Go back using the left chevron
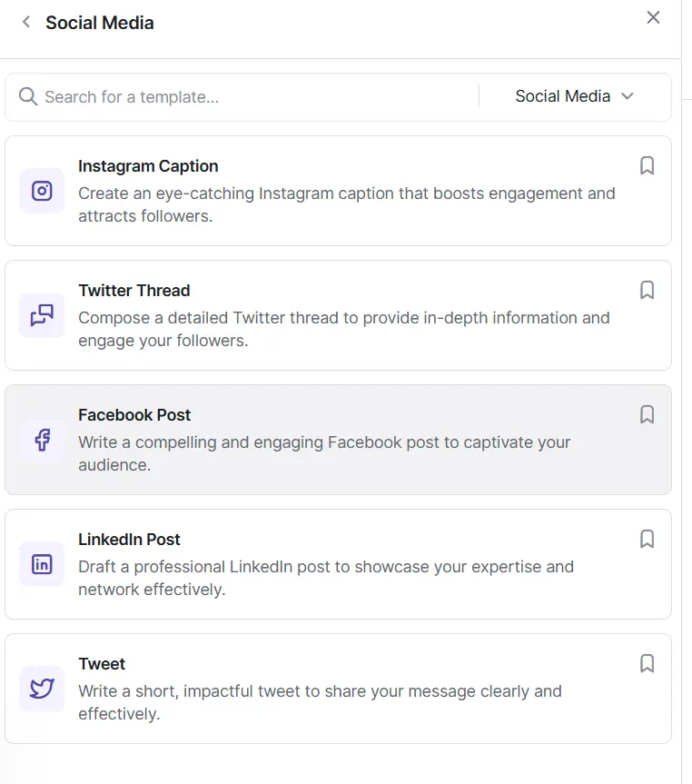 point(26,22)
